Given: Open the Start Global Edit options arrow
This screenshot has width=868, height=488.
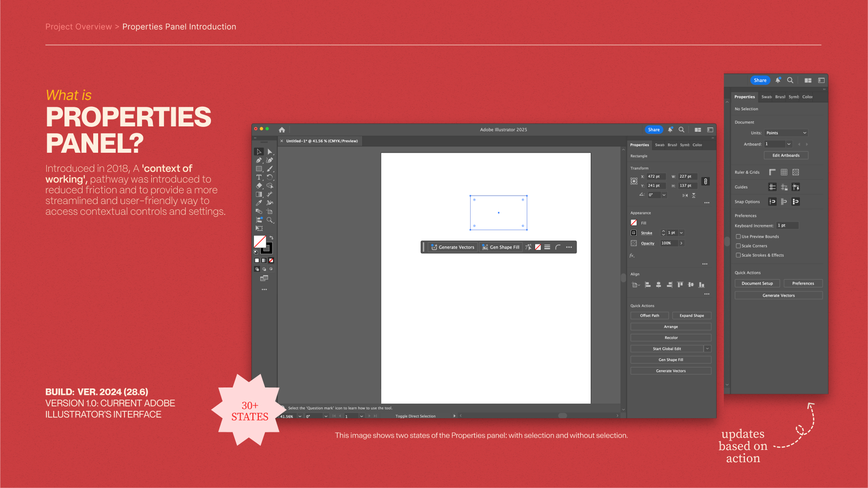Looking at the screenshot, I should coord(707,348).
